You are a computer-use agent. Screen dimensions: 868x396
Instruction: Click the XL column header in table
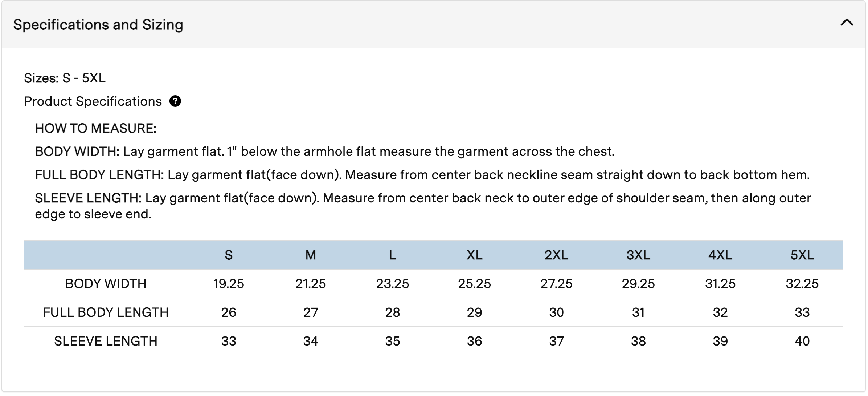click(x=474, y=255)
